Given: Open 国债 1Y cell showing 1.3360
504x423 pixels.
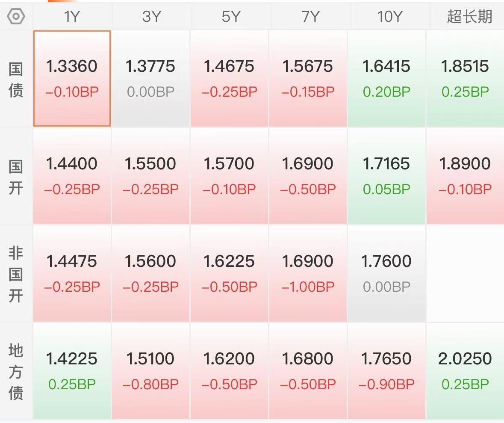Looking at the screenshot, I should click(x=72, y=79).
